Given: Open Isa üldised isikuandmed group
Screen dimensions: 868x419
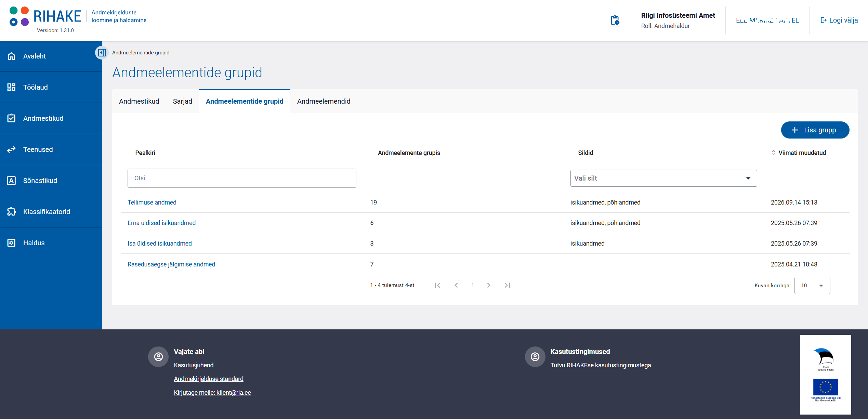Looking at the screenshot, I should click(x=159, y=244).
